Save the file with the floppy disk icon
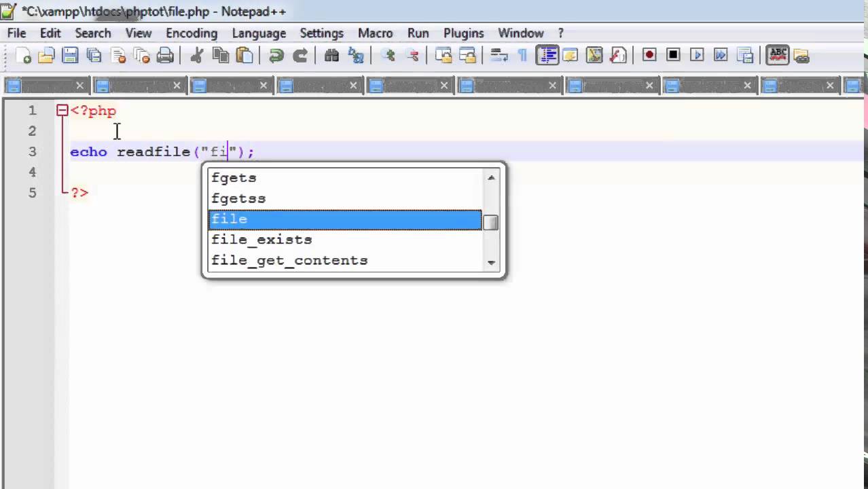Viewport: 868px width, 489px height. pyautogui.click(x=70, y=56)
